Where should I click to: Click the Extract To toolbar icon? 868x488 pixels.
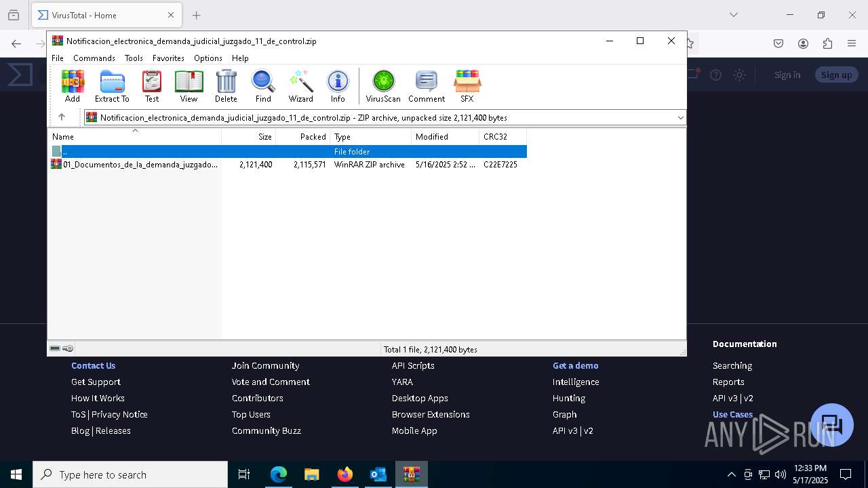[112, 86]
